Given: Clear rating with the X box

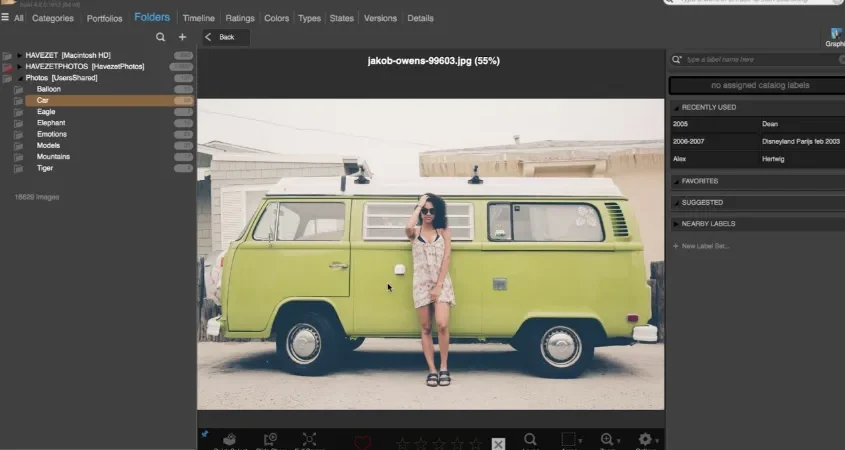Looking at the screenshot, I should 498,444.
